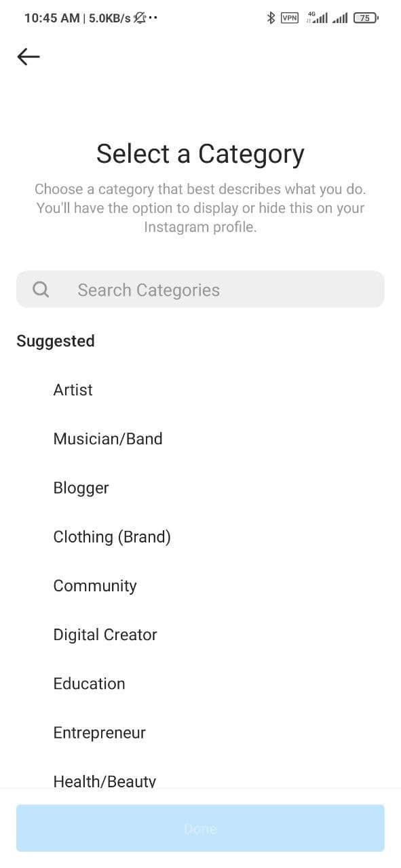Screen dimensions: 401x868
Task: Choose Musician/Band category
Action: click(x=108, y=439)
